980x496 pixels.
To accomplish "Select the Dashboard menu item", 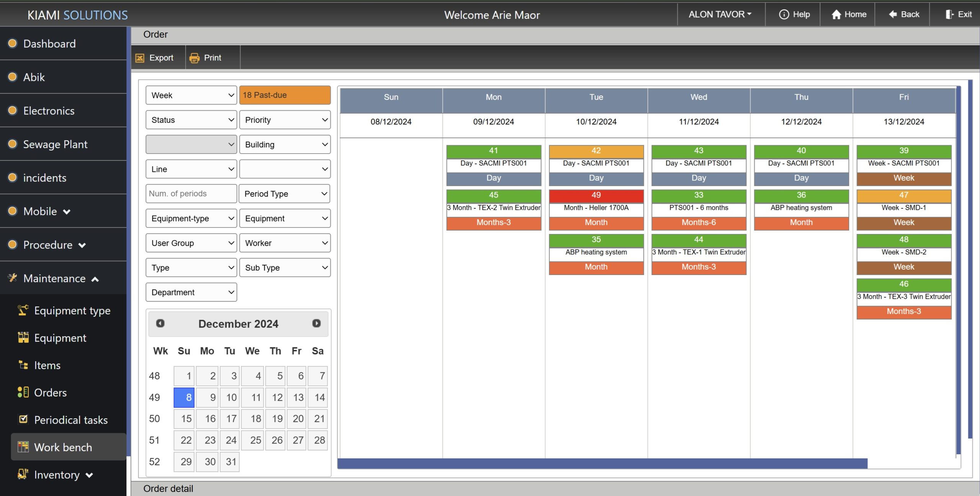I will [49, 44].
